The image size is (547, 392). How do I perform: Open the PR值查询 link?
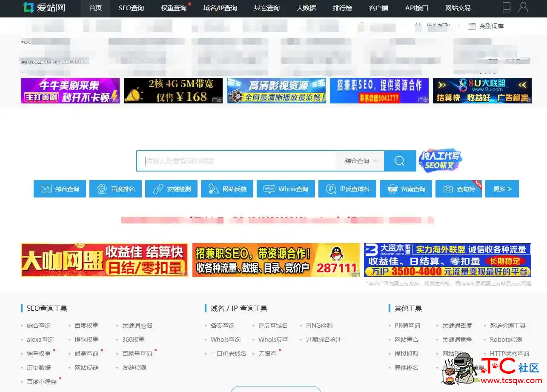407,326
